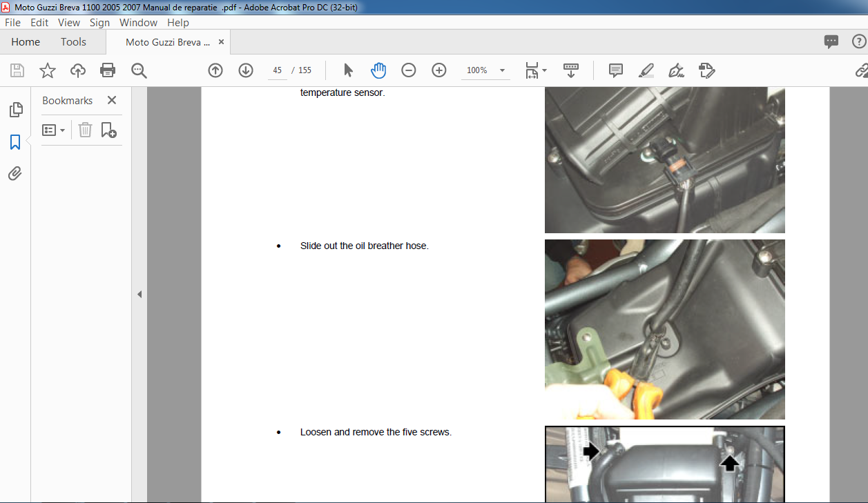Open the sign document pen tool
Viewport: 868px width, 503px height.
click(676, 70)
